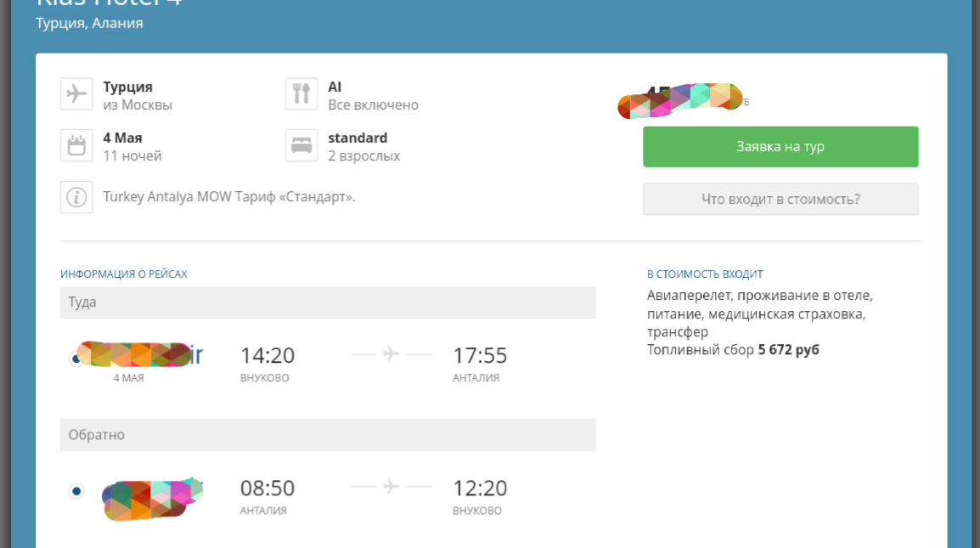Viewport: 980px width, 548px height.
Task: Click the info icon beside tariff text
Action: click(x=76, y=198)
